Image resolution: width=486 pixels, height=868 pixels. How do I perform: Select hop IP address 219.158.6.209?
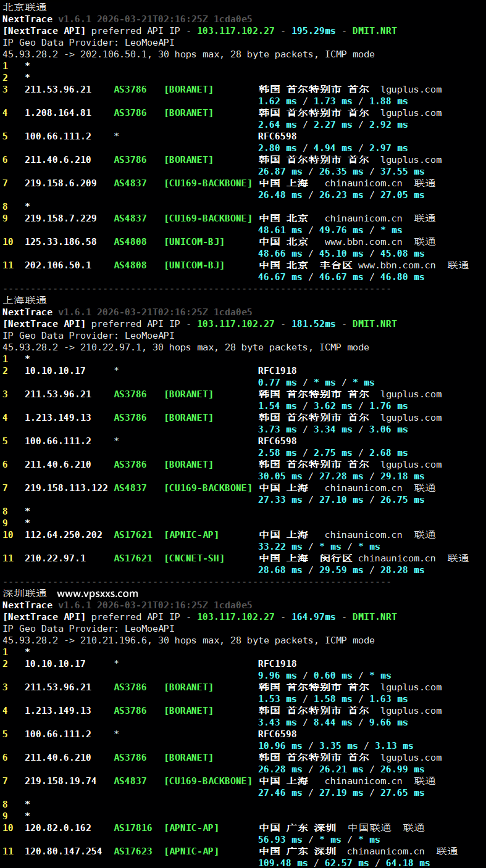61,183
